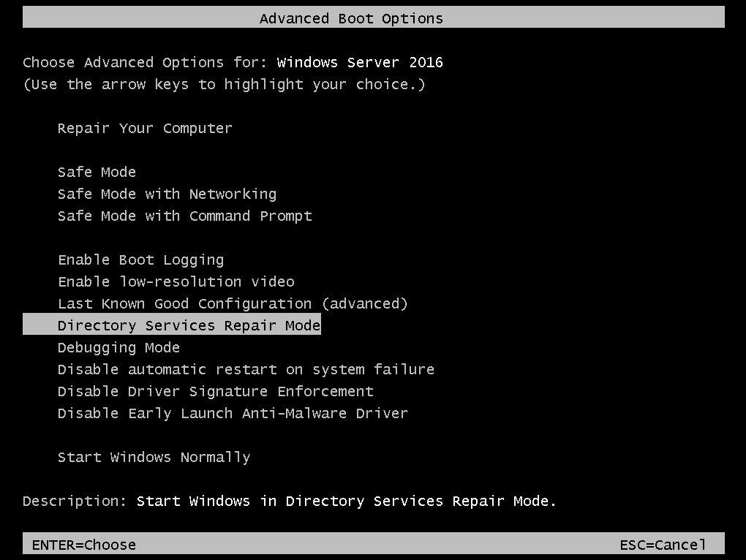
Task: Choose the plain Safe Mode entry
Action: 97,173
